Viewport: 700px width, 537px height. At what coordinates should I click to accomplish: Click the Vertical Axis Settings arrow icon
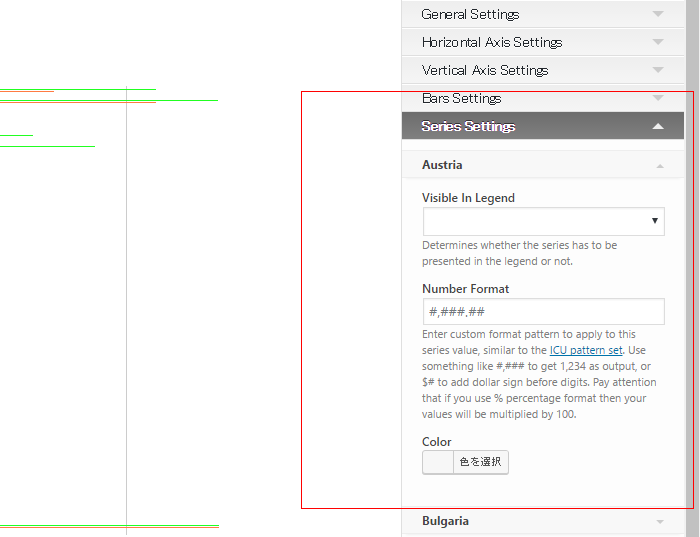[x=658, y=70]
